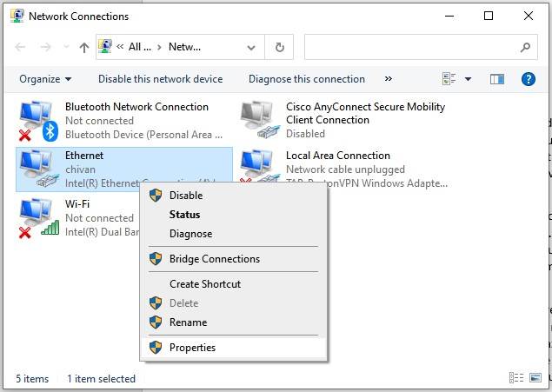Choose Properties from the context menu

192,348
